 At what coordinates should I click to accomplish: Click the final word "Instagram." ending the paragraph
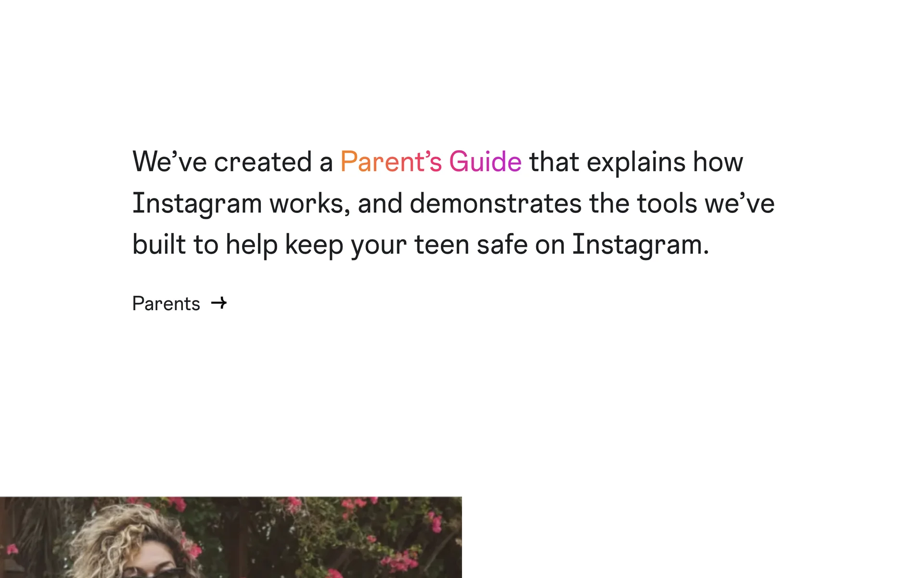(x=640, y=245)
